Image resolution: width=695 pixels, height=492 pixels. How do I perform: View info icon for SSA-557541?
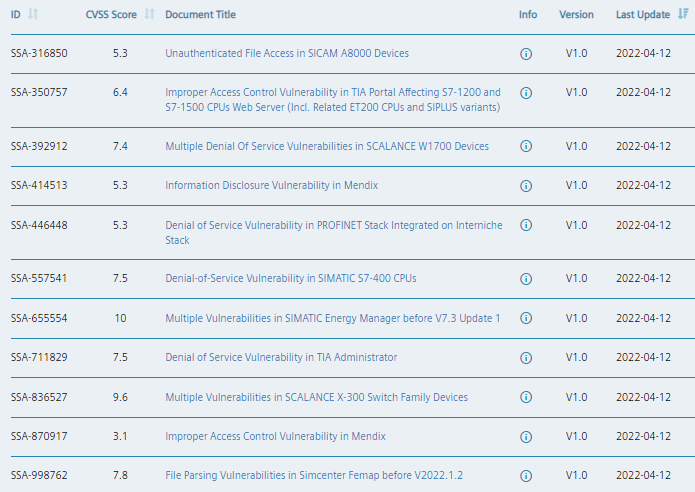[x=526, y=279]
